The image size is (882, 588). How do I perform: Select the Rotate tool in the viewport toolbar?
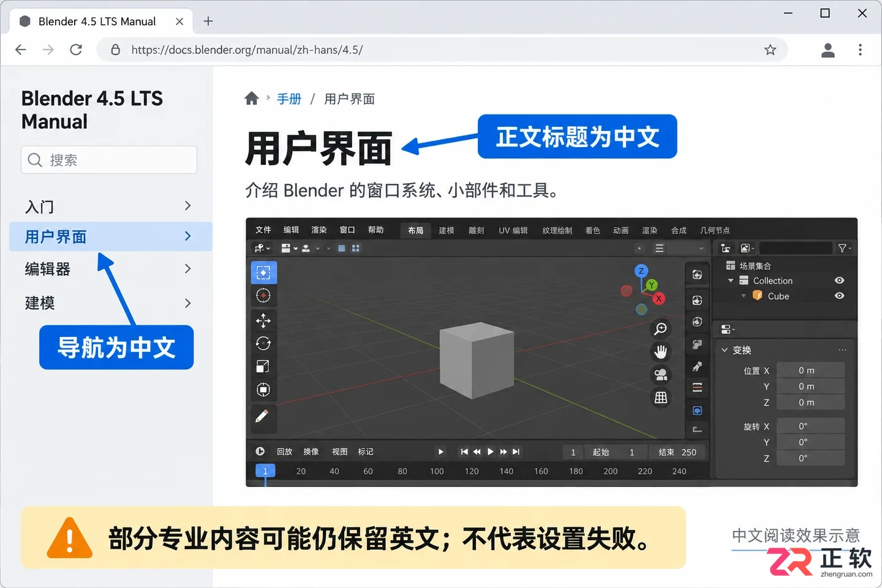(x=263, y=343)
